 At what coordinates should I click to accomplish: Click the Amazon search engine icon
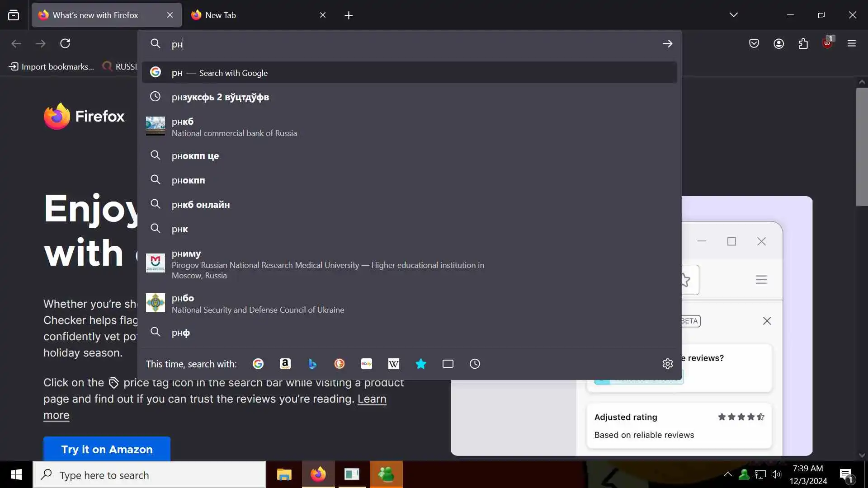(285, 364)
